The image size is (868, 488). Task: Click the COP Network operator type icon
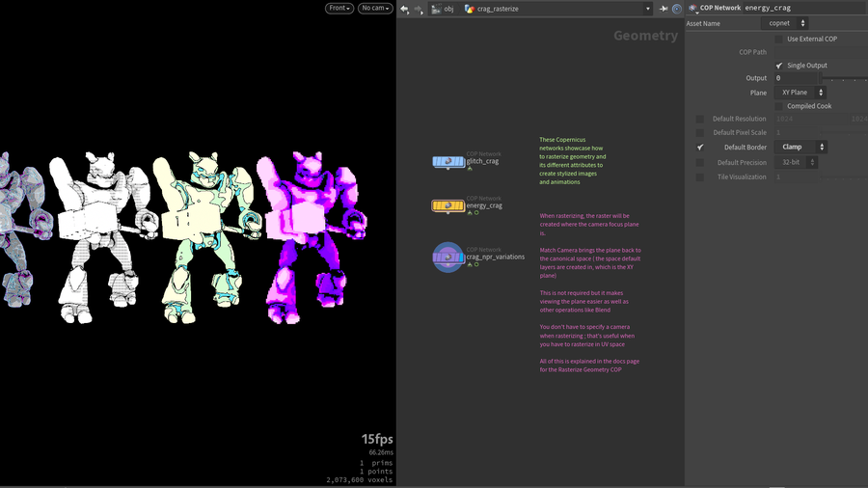tap(692, 8)
